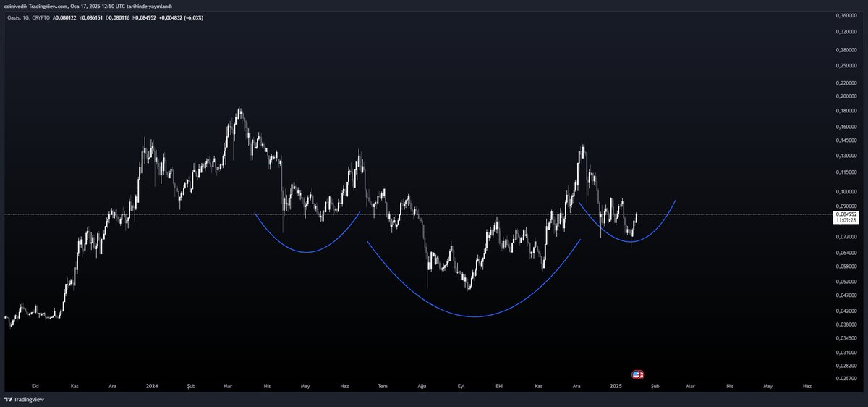
Task: Click the 0,115000 price axis label
Action: pos(845,172)
